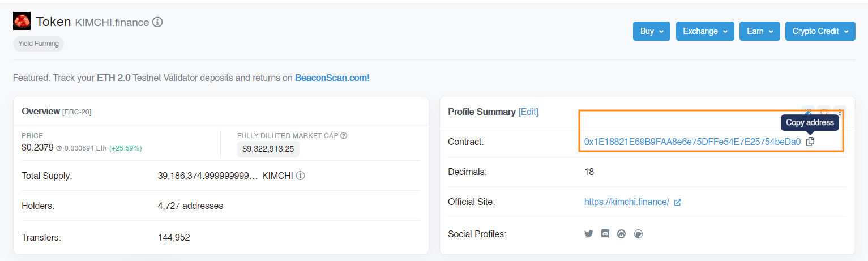Expand the Buy dropdown
Viewport: 868px width, 261px height.
(652, 32)
